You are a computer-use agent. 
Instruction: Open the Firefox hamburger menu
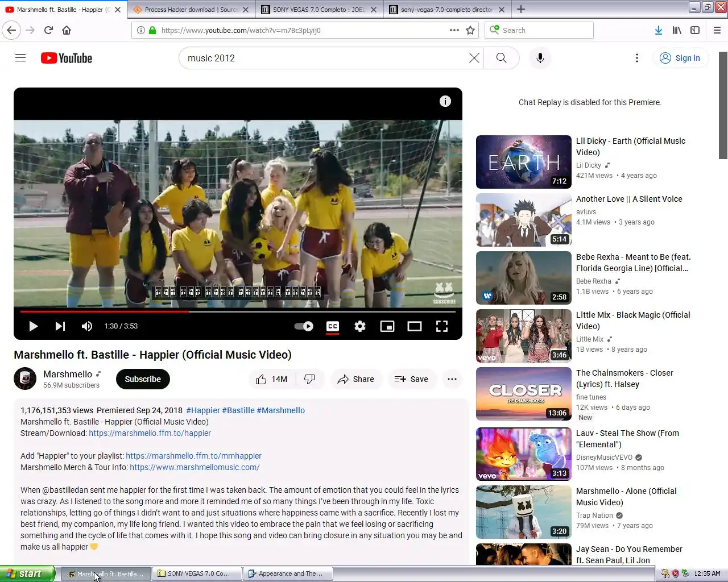point(717,30)
